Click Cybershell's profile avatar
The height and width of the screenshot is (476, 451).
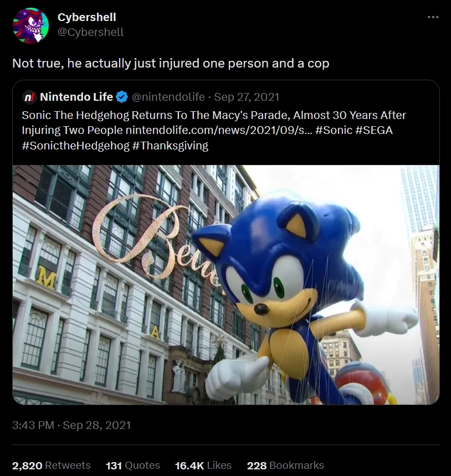point(30,25)
